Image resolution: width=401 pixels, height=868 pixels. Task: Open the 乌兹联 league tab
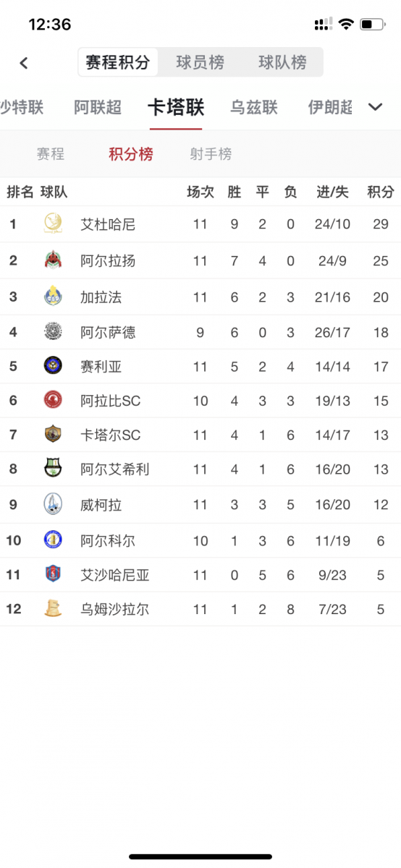tap(254, 108)
